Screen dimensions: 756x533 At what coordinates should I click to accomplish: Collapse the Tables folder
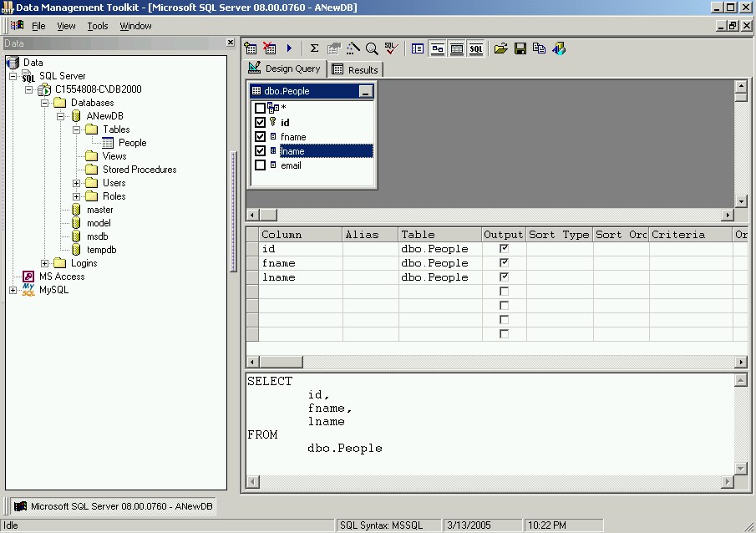[x=77, y=129]
